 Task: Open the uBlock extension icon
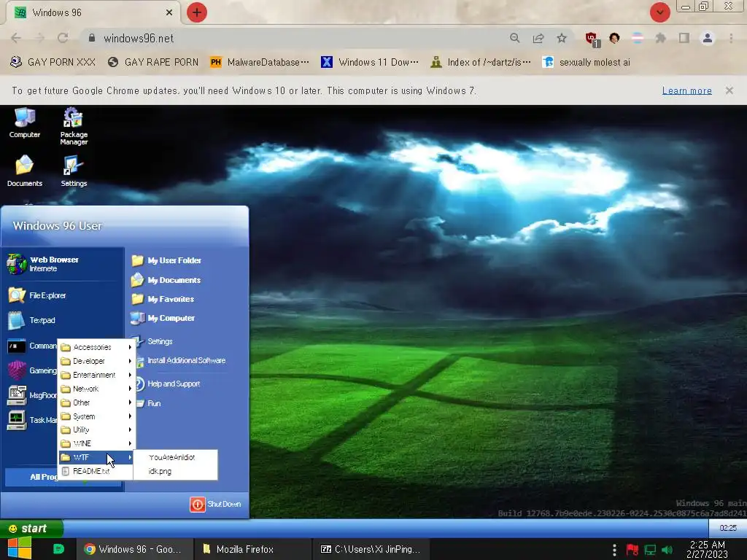tap(592, 39)
